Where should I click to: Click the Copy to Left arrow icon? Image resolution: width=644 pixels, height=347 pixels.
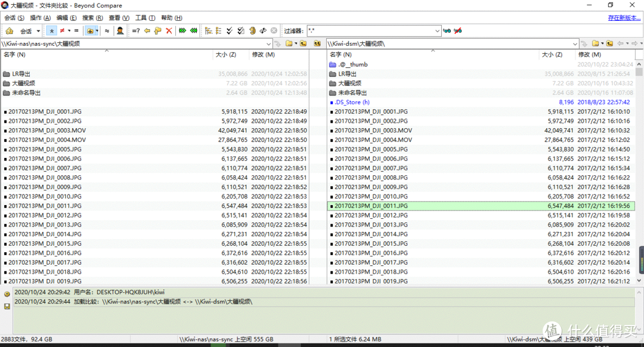(147, 31)
